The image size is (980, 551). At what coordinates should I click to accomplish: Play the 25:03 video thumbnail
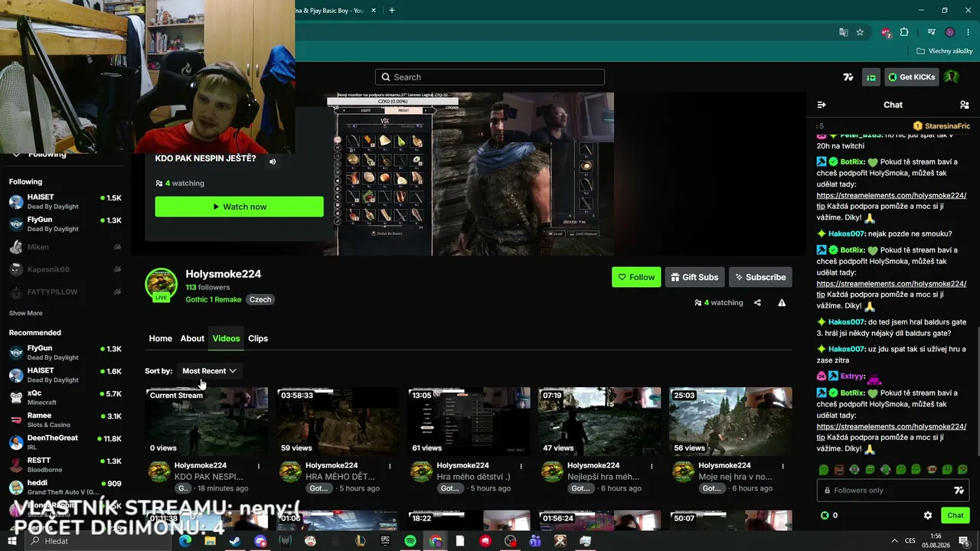[x=730, y=422]
